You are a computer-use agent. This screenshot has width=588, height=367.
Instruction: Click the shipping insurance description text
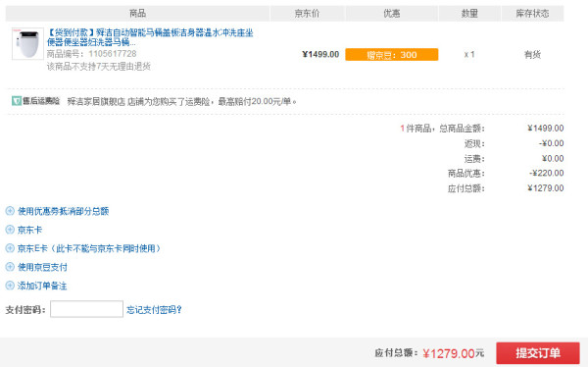[182, 101]
